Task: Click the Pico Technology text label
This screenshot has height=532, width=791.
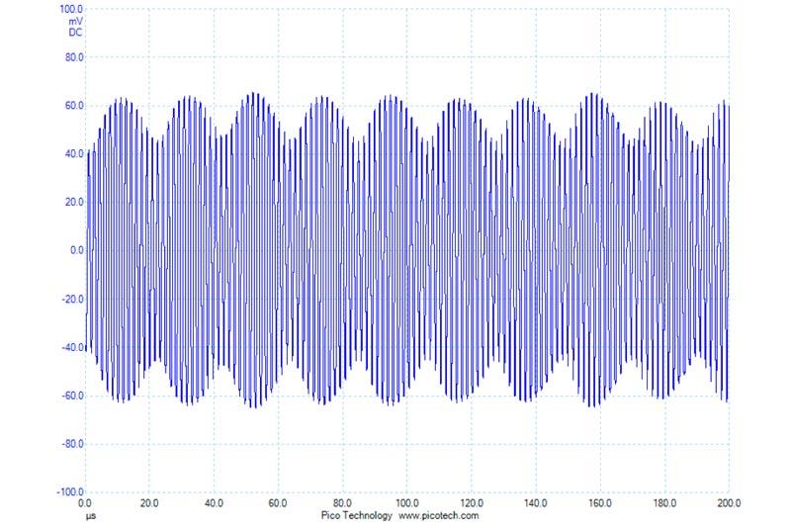Action: pos(356,515)
